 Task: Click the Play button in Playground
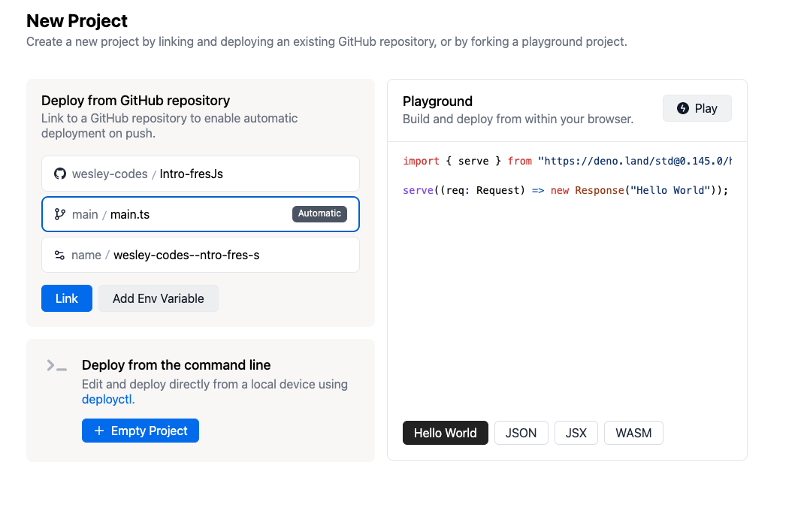pyautogui.click(x=697, y=108)
